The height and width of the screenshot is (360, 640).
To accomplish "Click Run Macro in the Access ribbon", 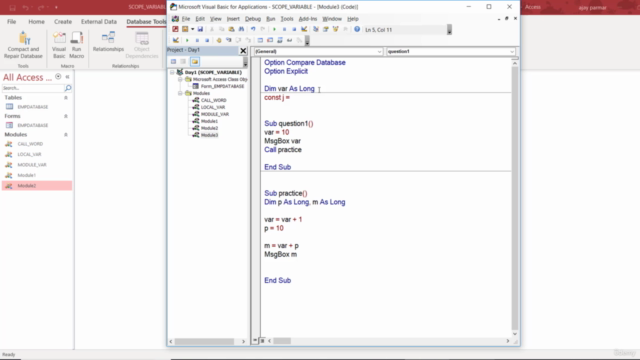I will tap(76, 45).
